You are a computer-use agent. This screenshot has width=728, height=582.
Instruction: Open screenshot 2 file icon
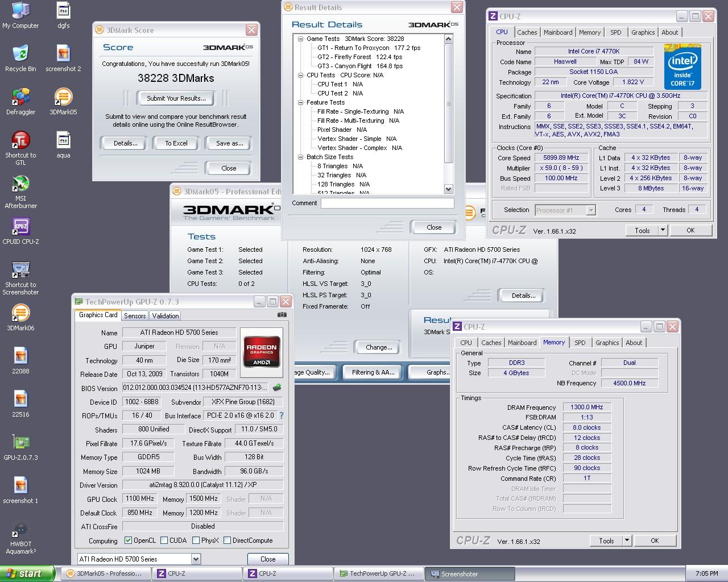click(64, 59)
